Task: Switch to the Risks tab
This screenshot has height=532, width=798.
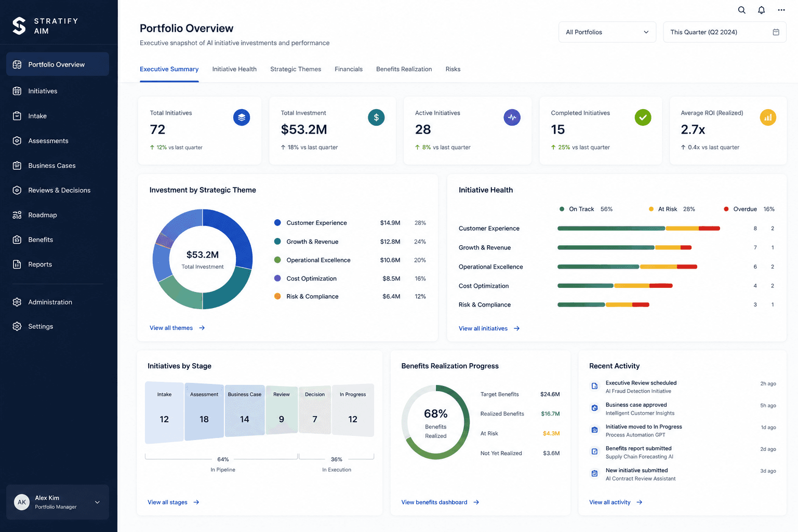Action: coord(453,69)
